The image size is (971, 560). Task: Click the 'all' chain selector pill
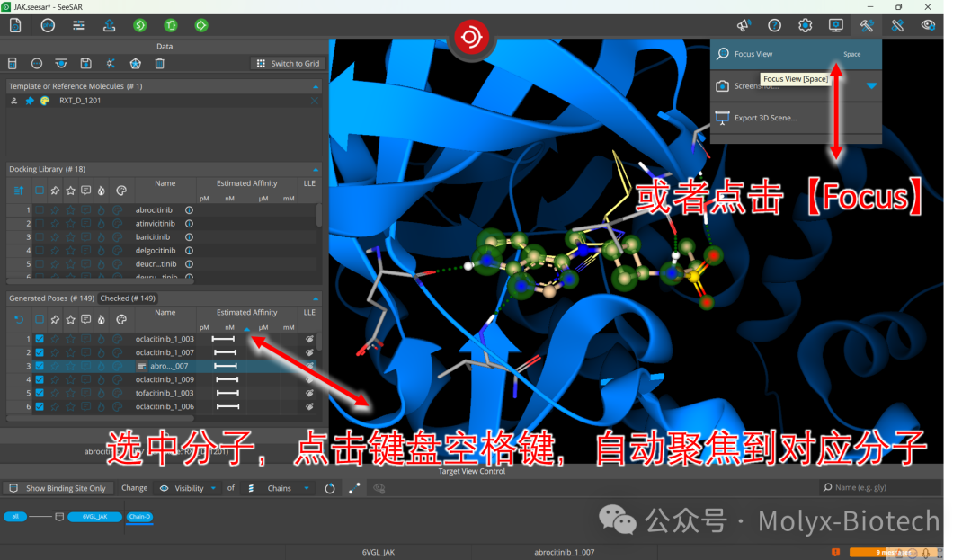pos(15,517)
